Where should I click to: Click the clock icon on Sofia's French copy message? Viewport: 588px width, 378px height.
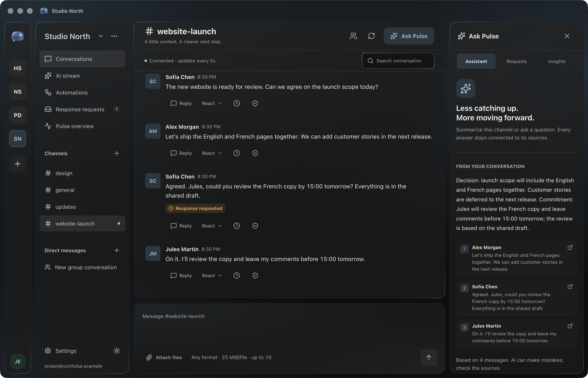click(x=237, y=226)
